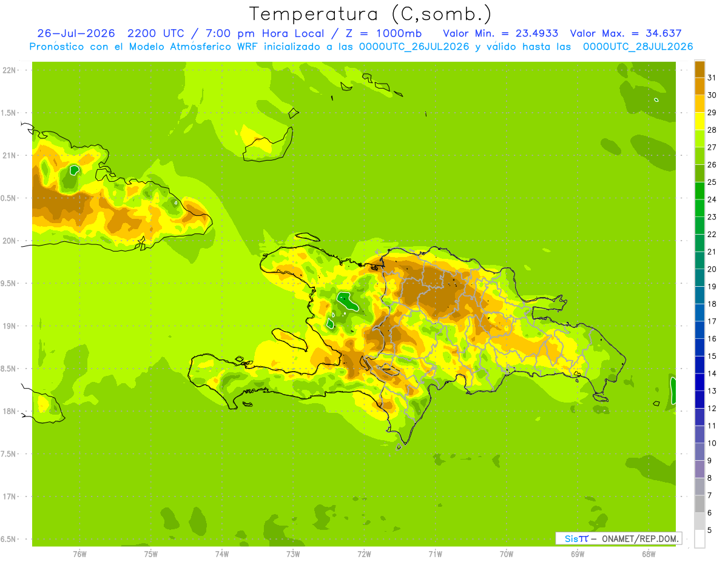Click colorbar label '25'
728x562 pixels.
click(712, 182)
